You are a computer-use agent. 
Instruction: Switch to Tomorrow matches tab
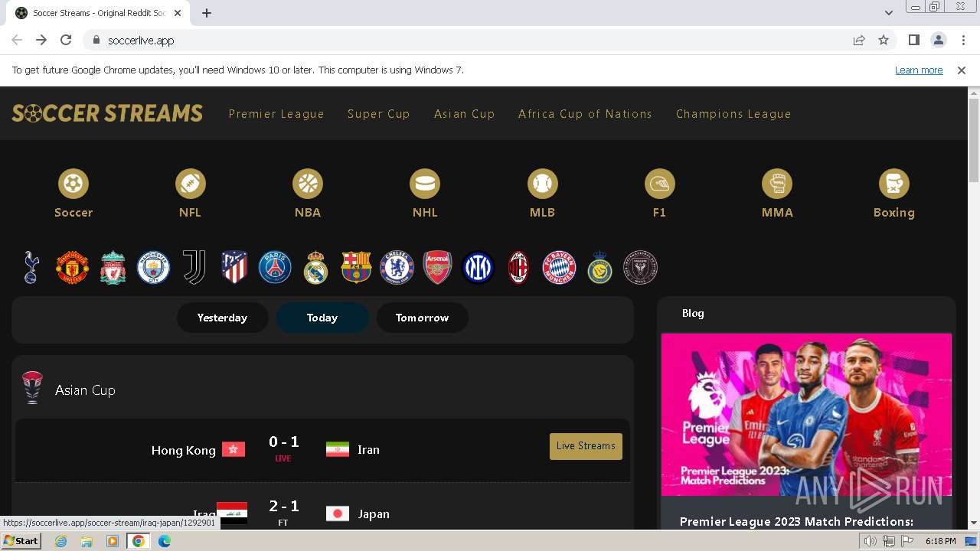coord(422,318)
